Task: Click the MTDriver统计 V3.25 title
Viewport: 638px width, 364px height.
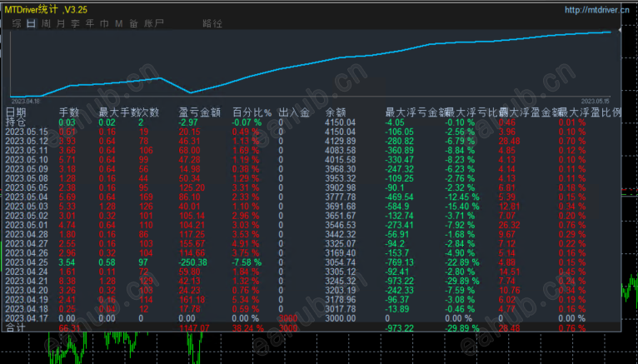Action: [46, 9]
